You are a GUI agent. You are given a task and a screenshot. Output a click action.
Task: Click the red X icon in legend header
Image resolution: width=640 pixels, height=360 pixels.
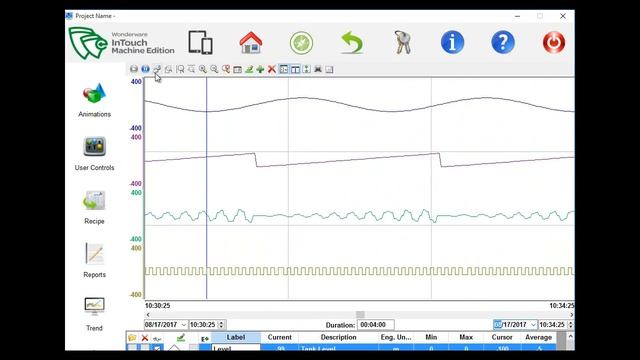(145, 338)
